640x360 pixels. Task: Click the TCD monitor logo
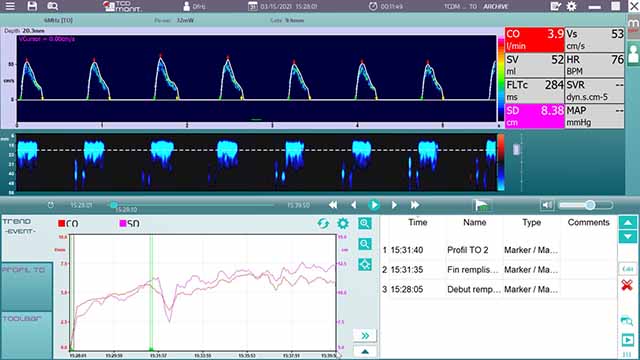tap(122, 6)
